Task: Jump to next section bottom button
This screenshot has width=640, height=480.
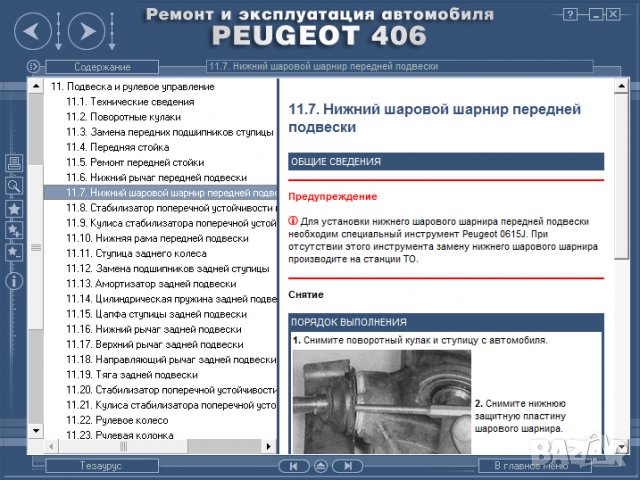Action: pos(347,466)
